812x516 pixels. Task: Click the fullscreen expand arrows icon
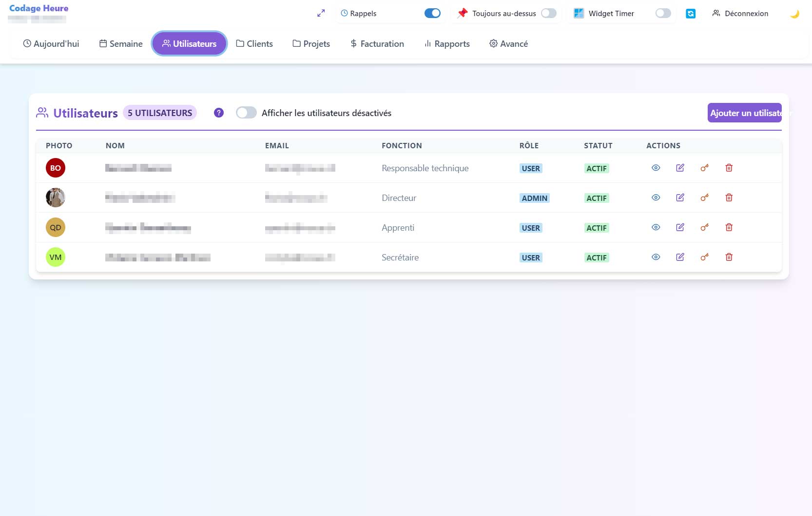click(321, 14)
